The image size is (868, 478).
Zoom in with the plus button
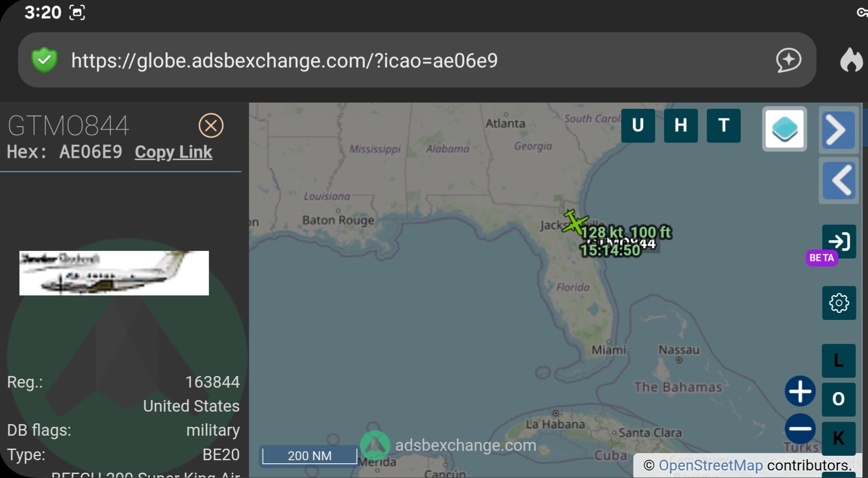point(800,391)
